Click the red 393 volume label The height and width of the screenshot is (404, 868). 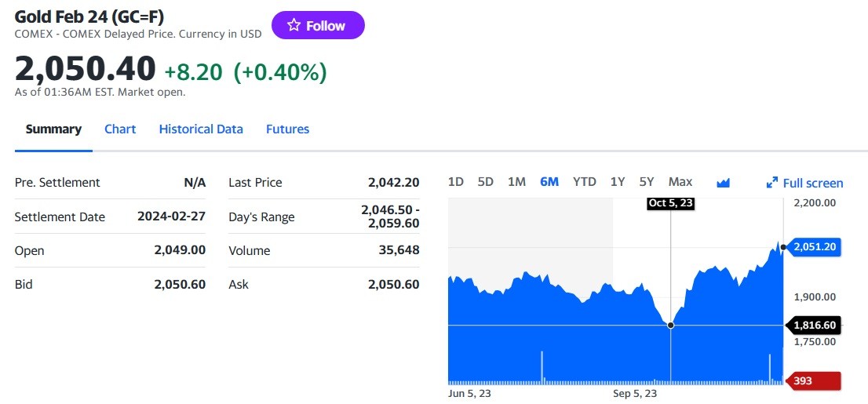815,381
